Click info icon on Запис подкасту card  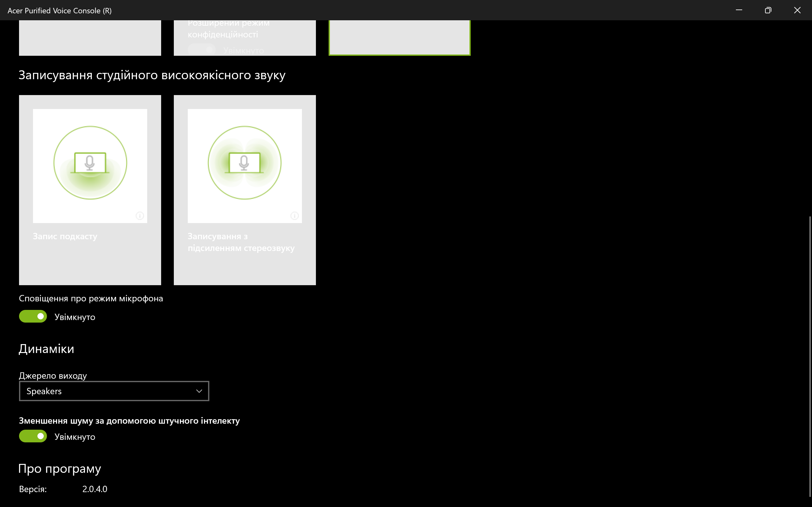pyautogui.click(x=140, y=215)
